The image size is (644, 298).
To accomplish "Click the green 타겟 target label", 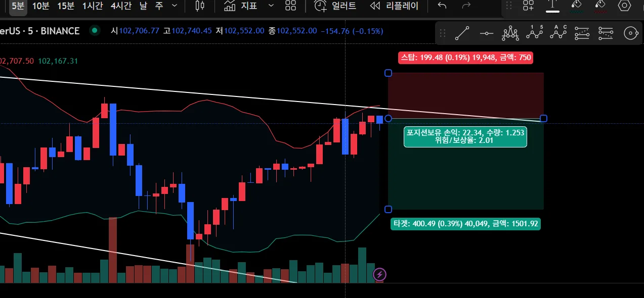I will pos(465,224).
